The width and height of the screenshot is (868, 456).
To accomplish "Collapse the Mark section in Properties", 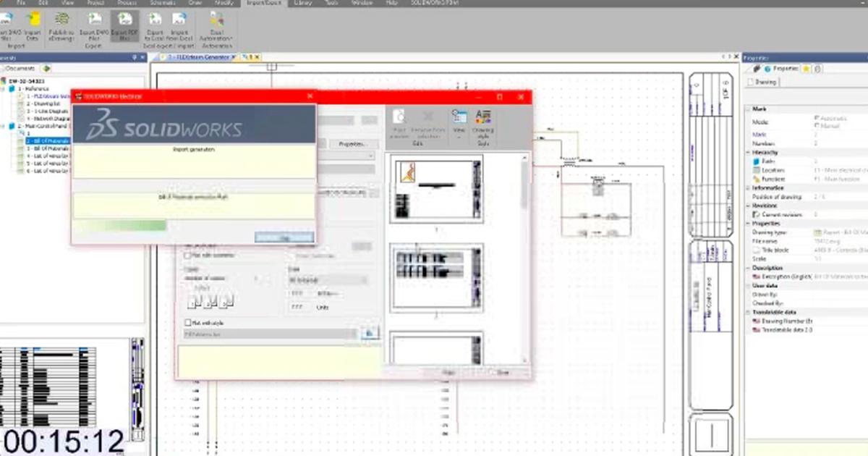I will (749, 109).
